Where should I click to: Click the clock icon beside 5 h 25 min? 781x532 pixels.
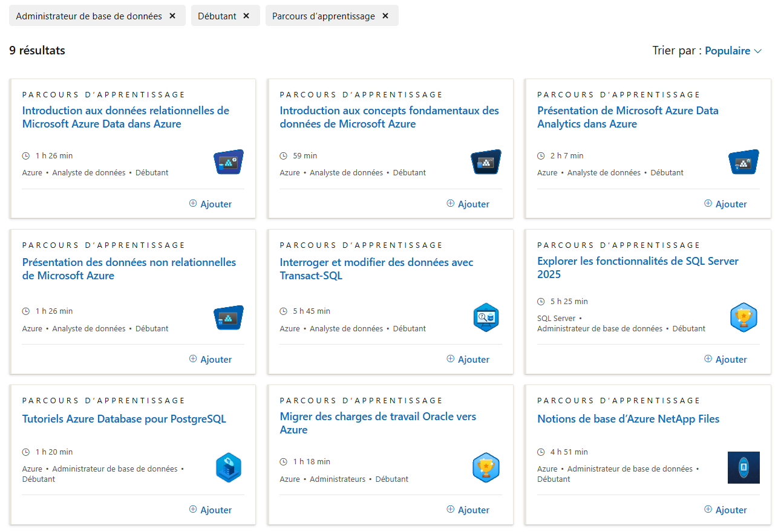[541, 302]
